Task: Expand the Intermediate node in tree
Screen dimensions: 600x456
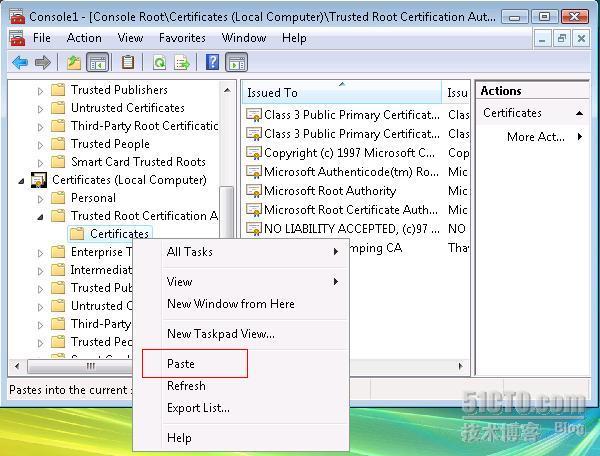Action: 41,271
